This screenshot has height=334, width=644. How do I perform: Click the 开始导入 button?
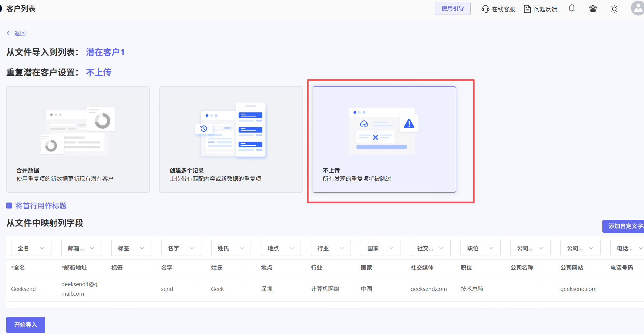pos(26,324)
